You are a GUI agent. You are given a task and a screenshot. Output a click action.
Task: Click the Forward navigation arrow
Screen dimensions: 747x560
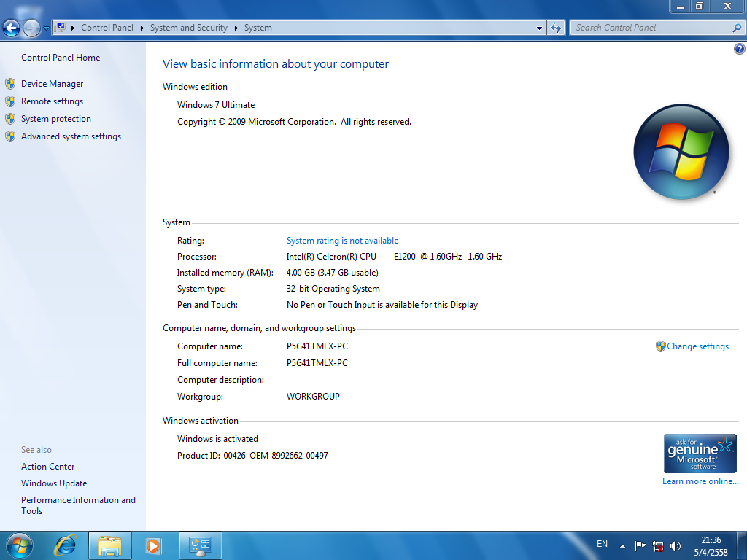click(31, 28)
